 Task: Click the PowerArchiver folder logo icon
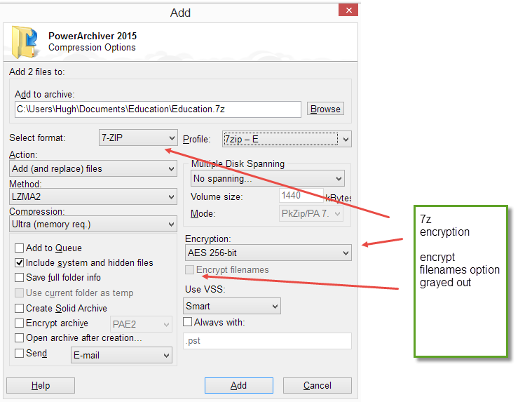24,42
